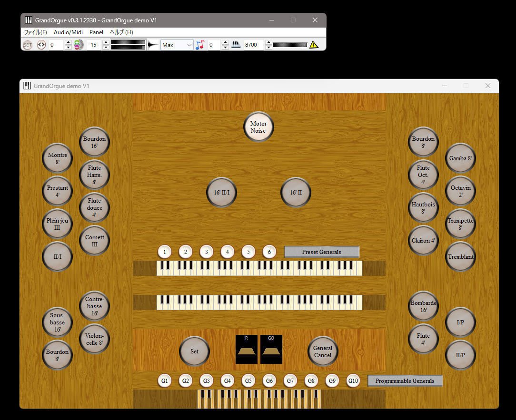Click the SET icon in the toolbar
The height and width of the screenshot is (420, 516).
click(x=28, y=44)
